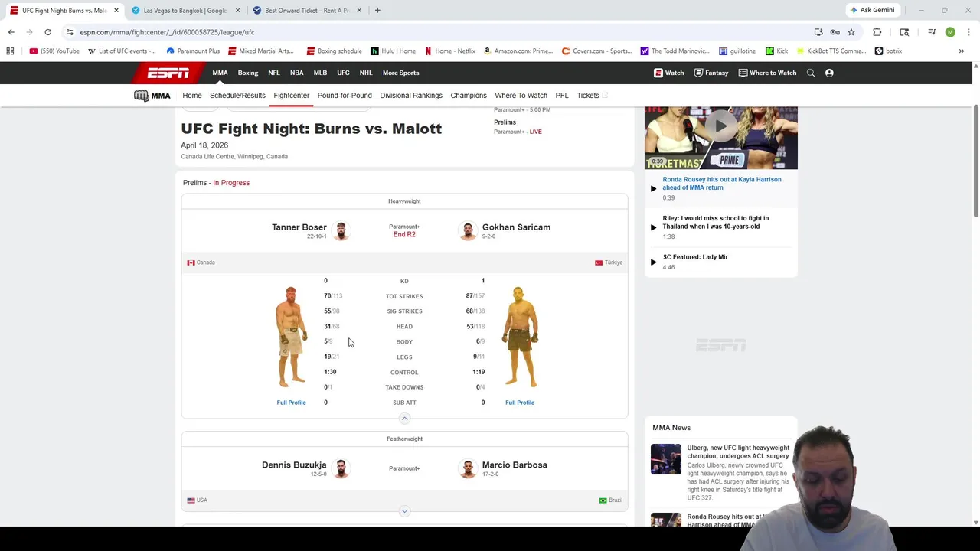Open the Amazon Prime bookmark
Image resolution: width=980 pixels, height=551 pixels.
point(518,51)
